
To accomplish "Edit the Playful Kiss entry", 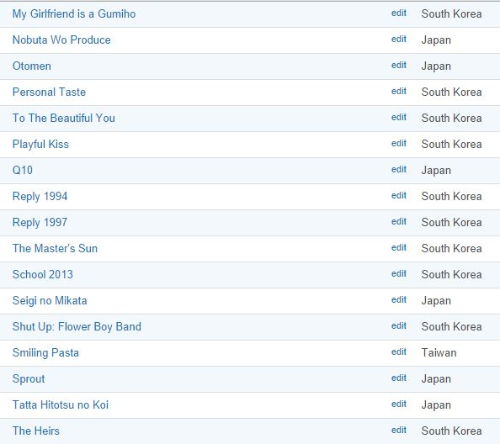I will point(399,143).
